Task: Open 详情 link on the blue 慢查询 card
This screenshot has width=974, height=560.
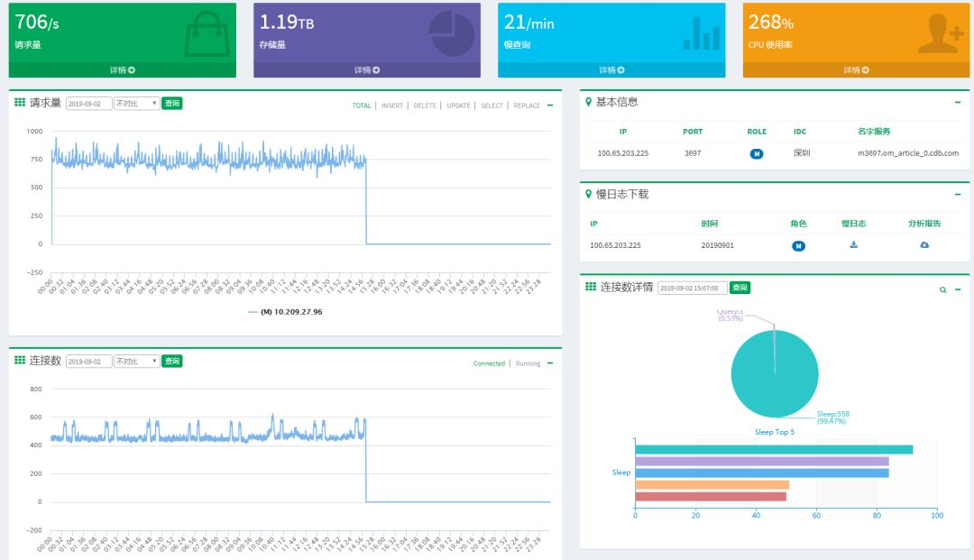Action: click(611, 70)
